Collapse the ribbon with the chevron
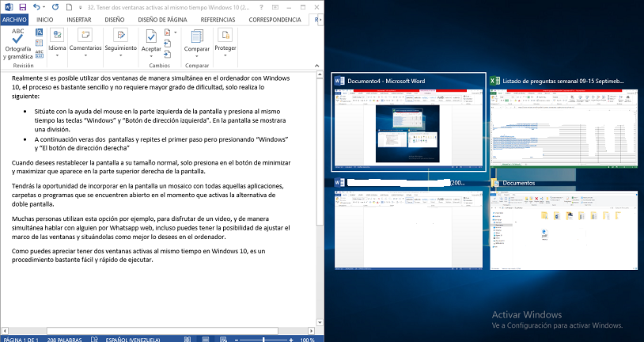Screen dimensions: 644x342 (316, 66)
